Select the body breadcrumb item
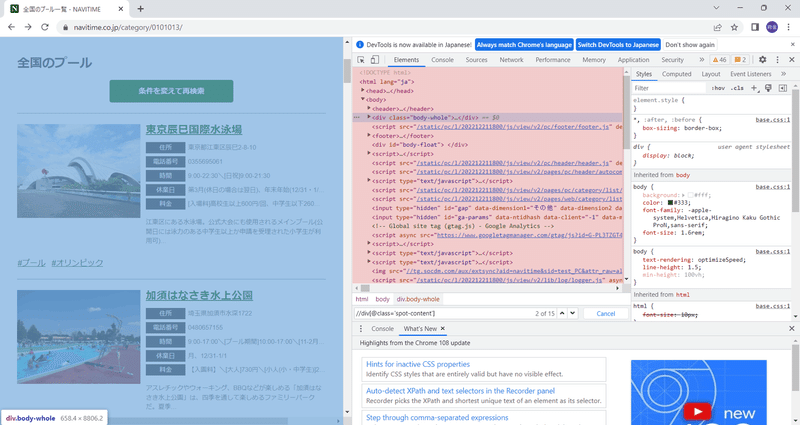800x425 pixels. [382, 299]
